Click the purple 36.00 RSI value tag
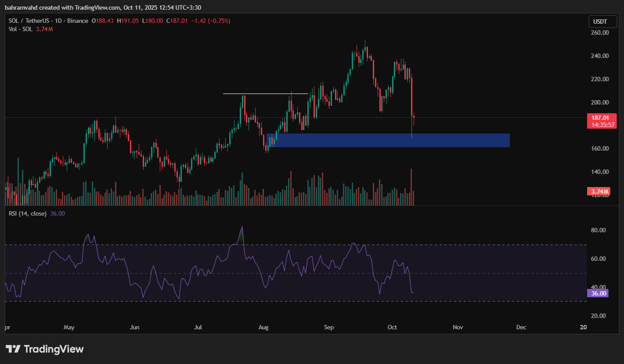Screen dimensions: 624x364 coord(598,293)
